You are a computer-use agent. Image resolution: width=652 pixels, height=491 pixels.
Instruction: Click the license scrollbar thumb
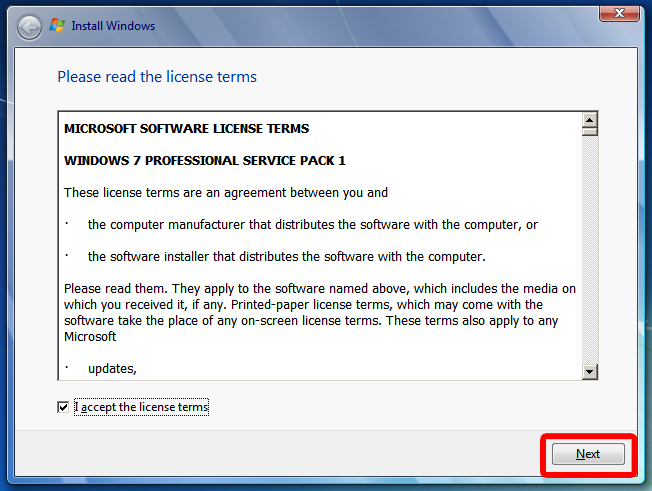(590, 132)
